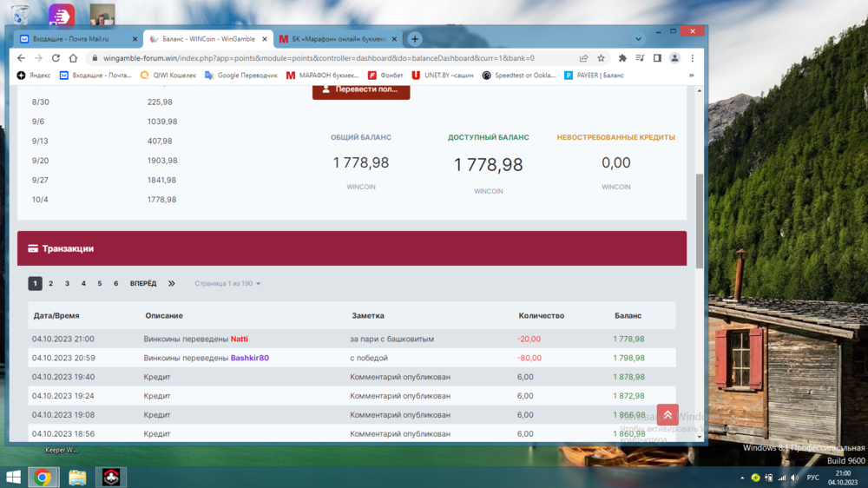Image resolution: width=868 pixels, height=488 pixels.
Task: Open the Windows Start button
Action: 13,478
